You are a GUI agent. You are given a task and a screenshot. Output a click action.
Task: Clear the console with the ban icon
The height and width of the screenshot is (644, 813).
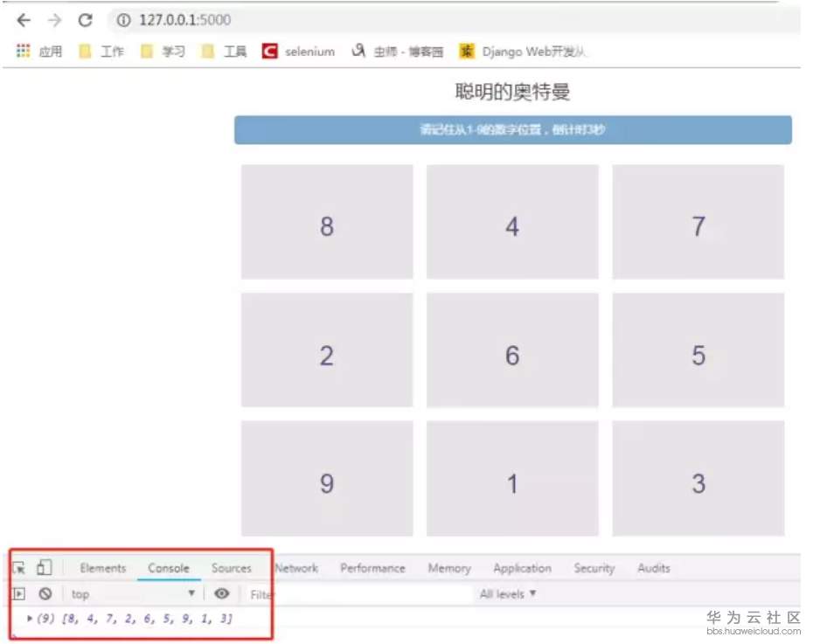click(x=45, y=593)
